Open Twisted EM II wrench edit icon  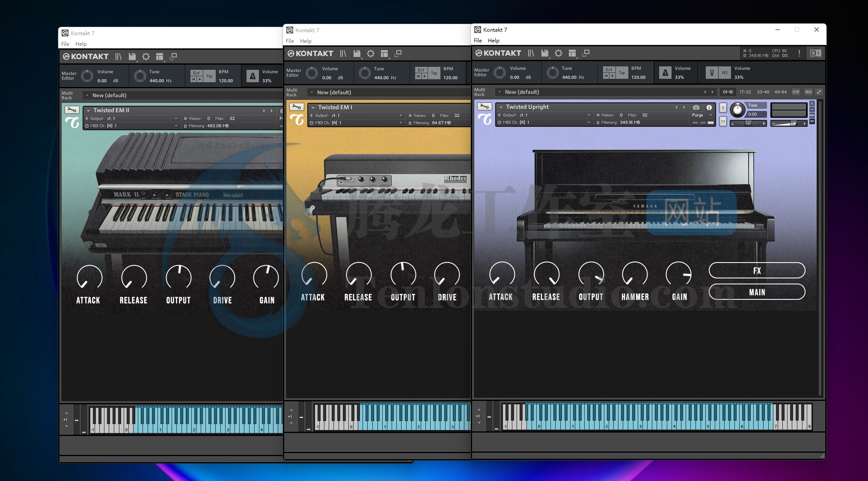pyautogui.click(x=72, y=110)
